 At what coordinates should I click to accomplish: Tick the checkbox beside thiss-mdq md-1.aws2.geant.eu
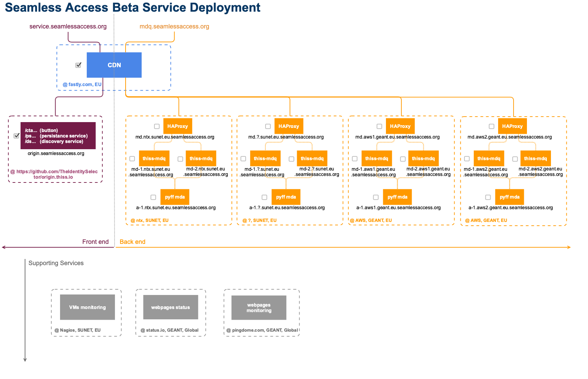click(x=467, y=159)
